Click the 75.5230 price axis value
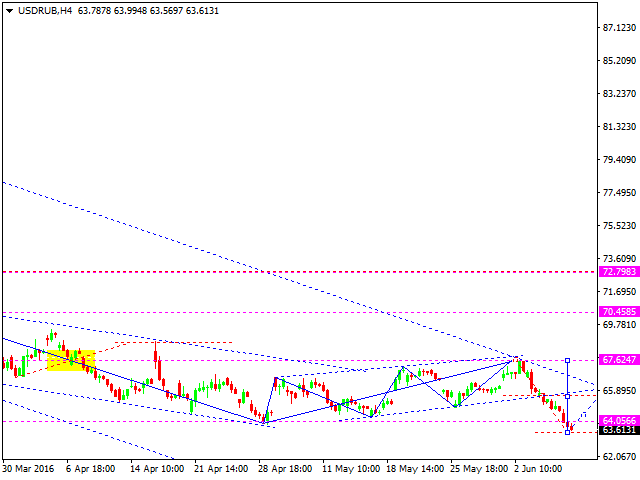The width and height of the screenshot is (640, 480). click(619, 225)
